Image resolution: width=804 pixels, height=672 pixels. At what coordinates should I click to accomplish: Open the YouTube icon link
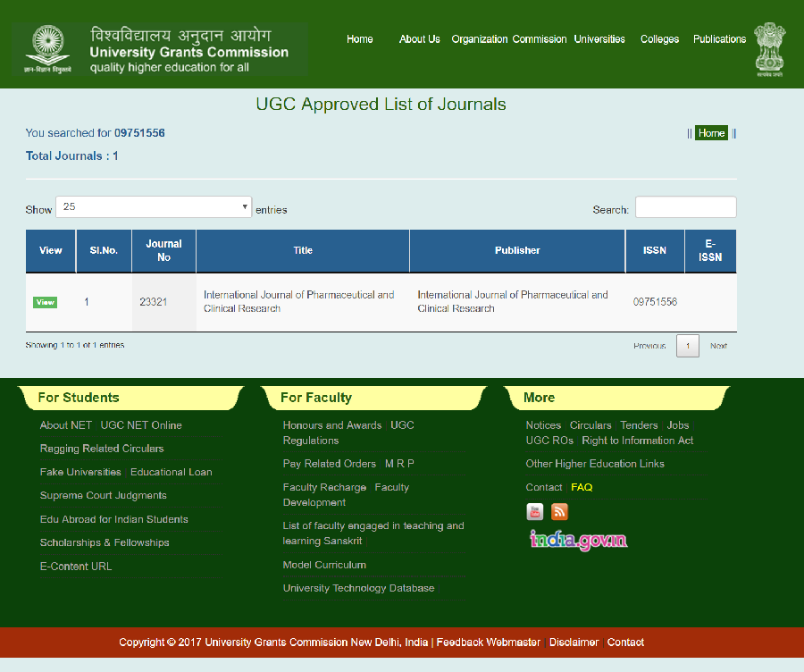[x=535, y=511]
